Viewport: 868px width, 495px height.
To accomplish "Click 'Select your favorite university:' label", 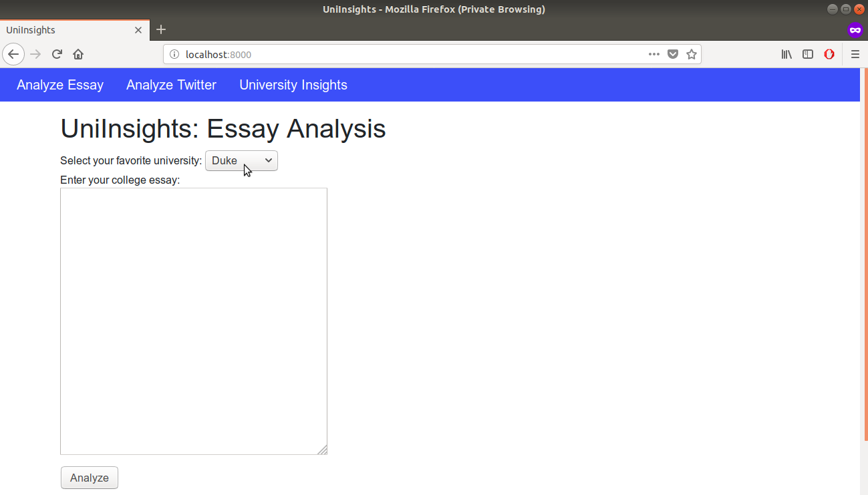I will pyautogui.click(x=131, y=160).
